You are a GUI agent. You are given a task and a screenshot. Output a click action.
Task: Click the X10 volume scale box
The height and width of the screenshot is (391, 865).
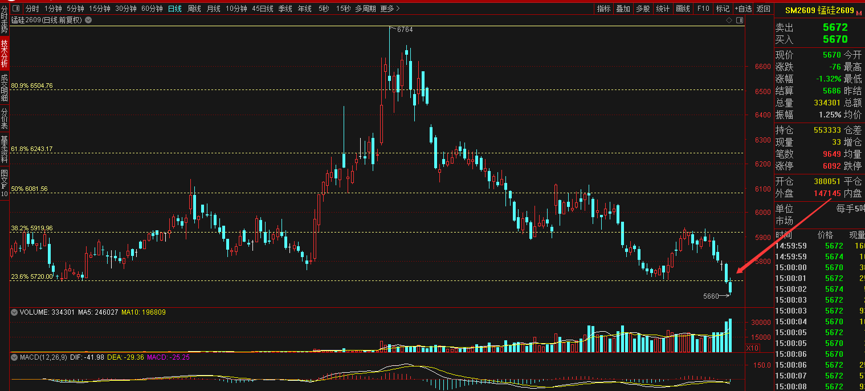click(x=751, y=348)
